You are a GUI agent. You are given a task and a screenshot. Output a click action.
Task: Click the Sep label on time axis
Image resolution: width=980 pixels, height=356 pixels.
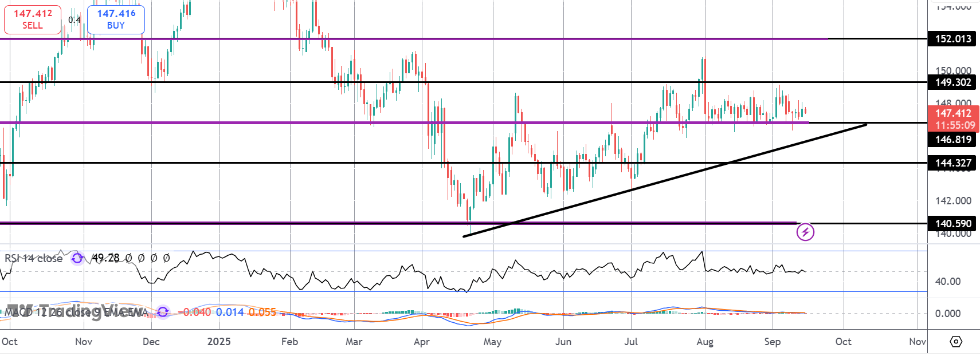(772, 342)
